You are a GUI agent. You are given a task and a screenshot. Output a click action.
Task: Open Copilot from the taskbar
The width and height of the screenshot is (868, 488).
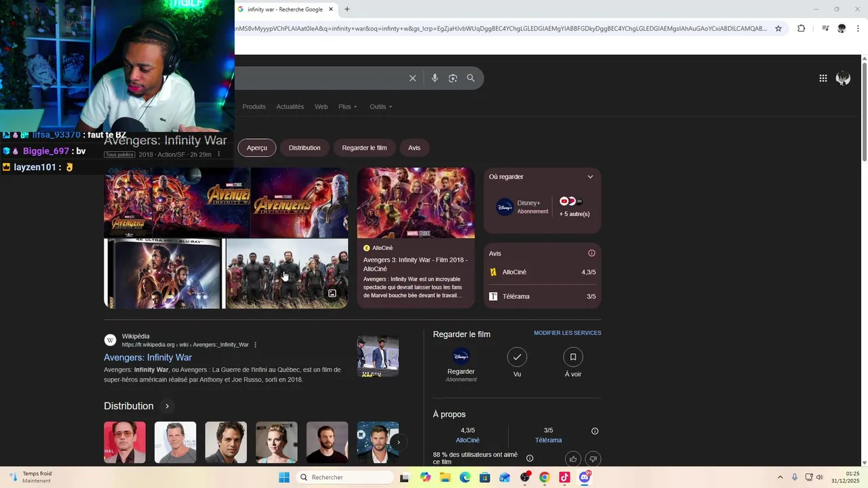pos(425,477)
